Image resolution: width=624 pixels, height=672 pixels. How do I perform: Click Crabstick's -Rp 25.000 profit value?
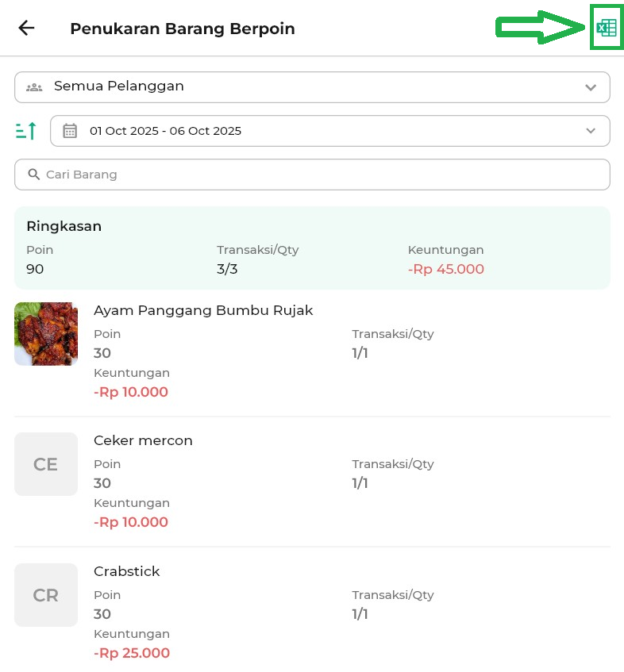tap(131, 653)
